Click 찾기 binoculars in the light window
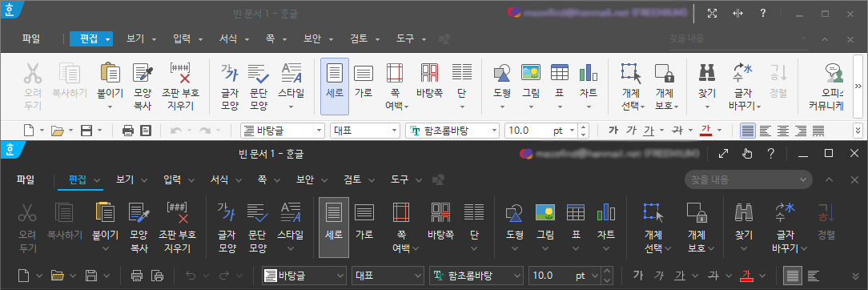 pyautogui.click(x=708, y=72)
